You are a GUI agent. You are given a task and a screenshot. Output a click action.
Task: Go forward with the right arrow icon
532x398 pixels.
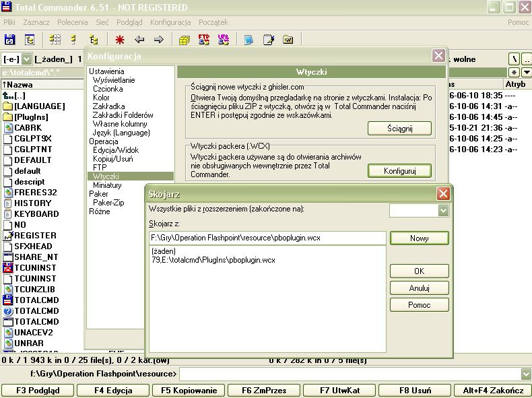tap(159, 40)
